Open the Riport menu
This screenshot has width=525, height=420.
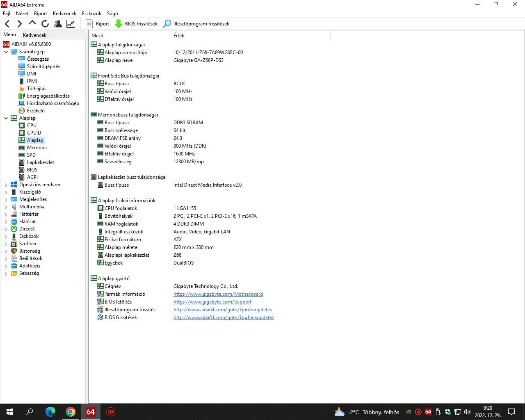(x=41, y=14)
